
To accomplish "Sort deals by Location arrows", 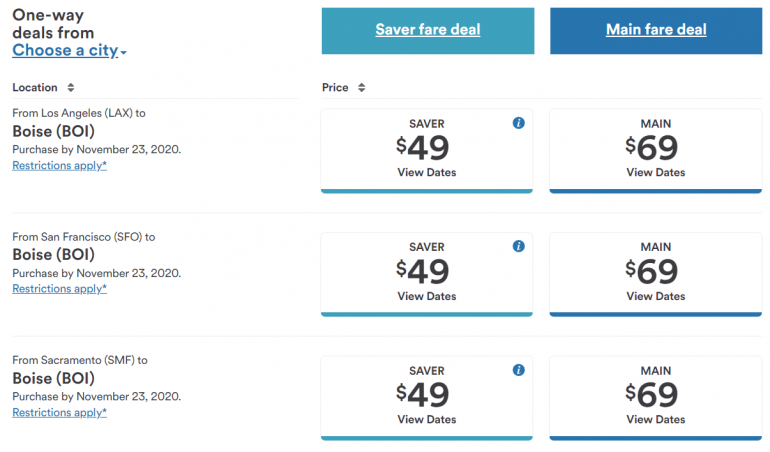I will pyautogui.click(x=69, y=88).
